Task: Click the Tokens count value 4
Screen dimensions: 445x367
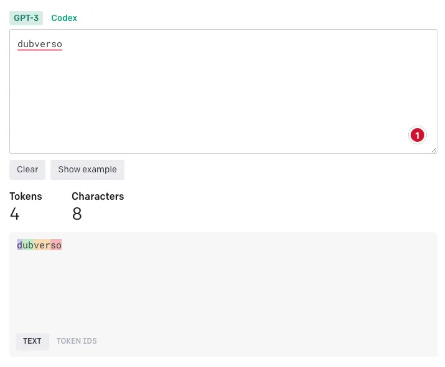Action: coord(14,214)
